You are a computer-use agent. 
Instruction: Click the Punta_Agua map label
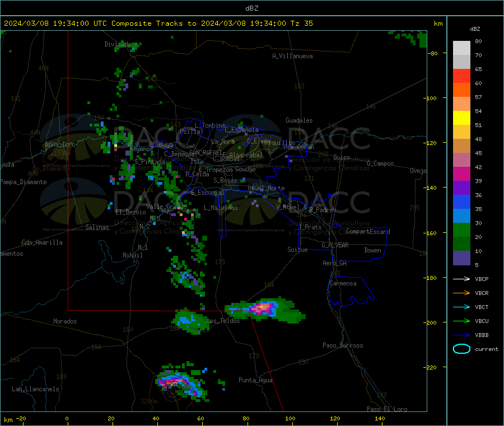(x=255, y=380)
